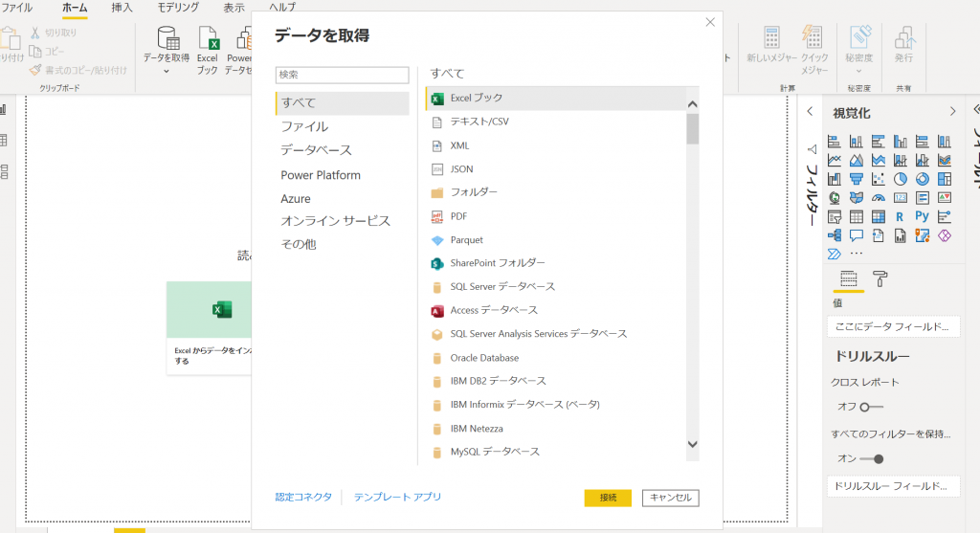Show more visuals via the ellipsis
This screenshot has width=980, height=533.
point(857,254)
